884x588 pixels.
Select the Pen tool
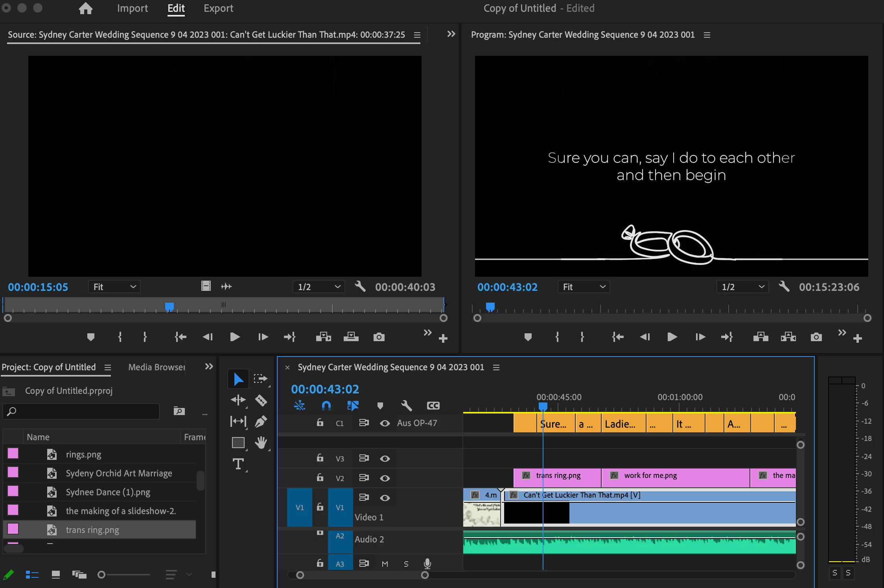click(261, 421)
